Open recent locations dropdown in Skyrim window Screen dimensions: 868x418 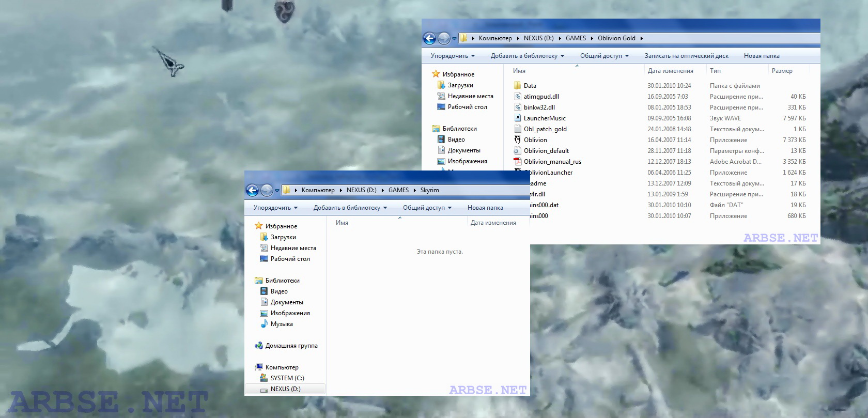click(x=277, y=191)
